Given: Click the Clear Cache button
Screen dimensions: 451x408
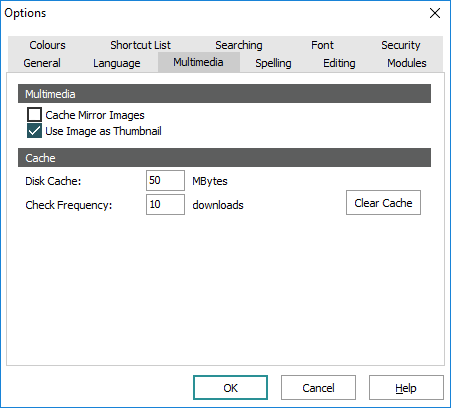Looking at the screenshot, I should point(383,203).
